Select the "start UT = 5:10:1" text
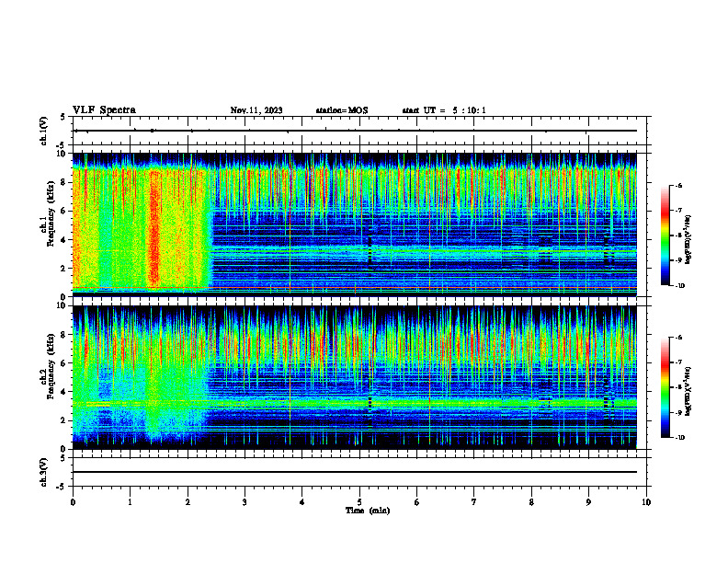This screenshot has width=728, height=563. point(444,110)
